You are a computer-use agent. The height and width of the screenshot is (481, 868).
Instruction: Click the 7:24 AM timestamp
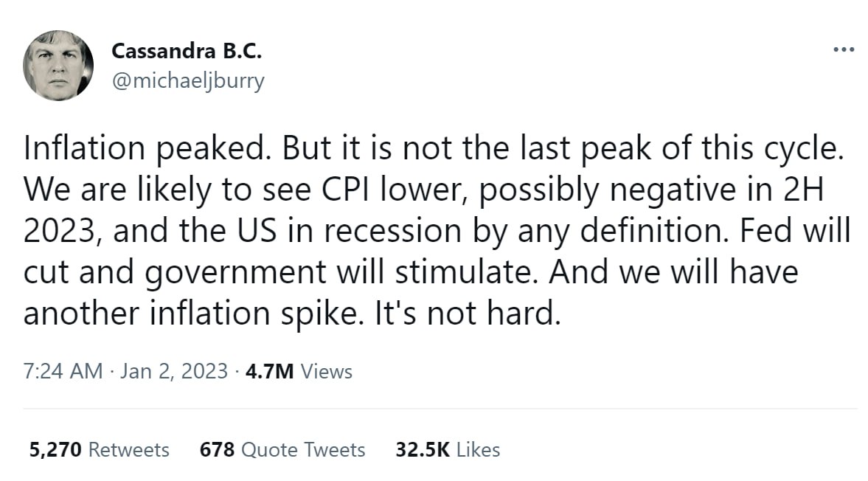tap(63, 371)
